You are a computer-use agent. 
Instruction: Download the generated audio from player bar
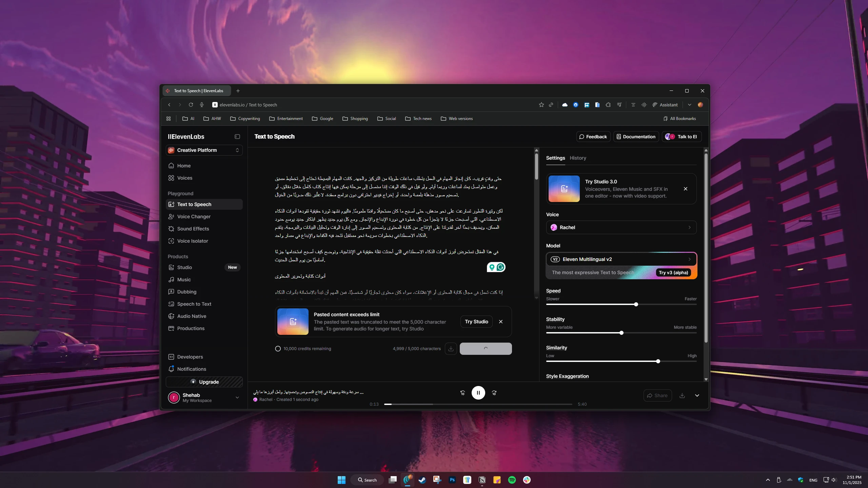tap(682, 395)
